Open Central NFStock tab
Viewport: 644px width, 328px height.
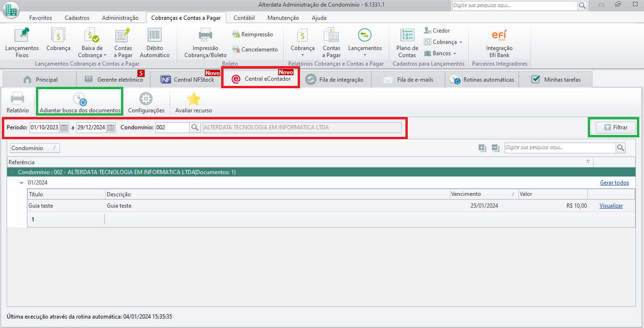(x=187, y=79)
